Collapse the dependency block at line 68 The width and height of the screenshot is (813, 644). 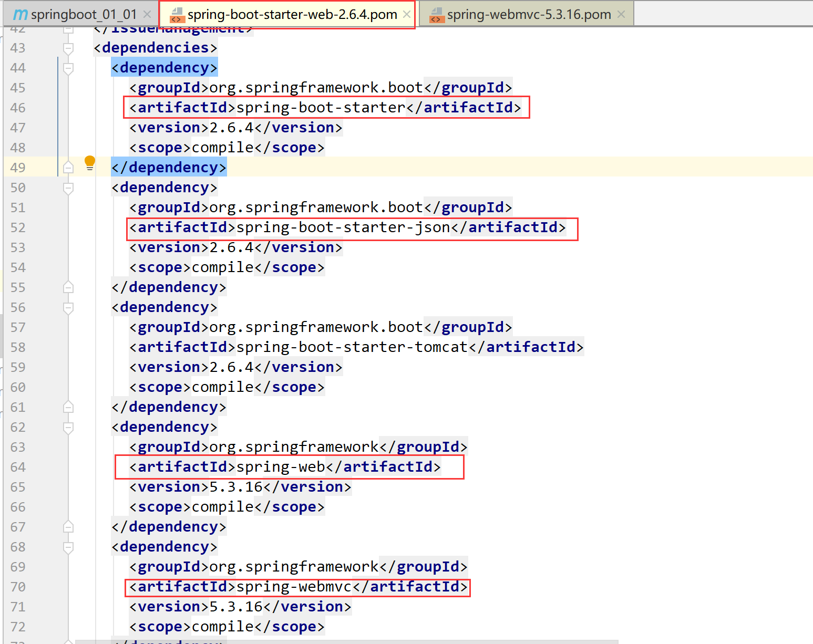(x=68, y=547)
